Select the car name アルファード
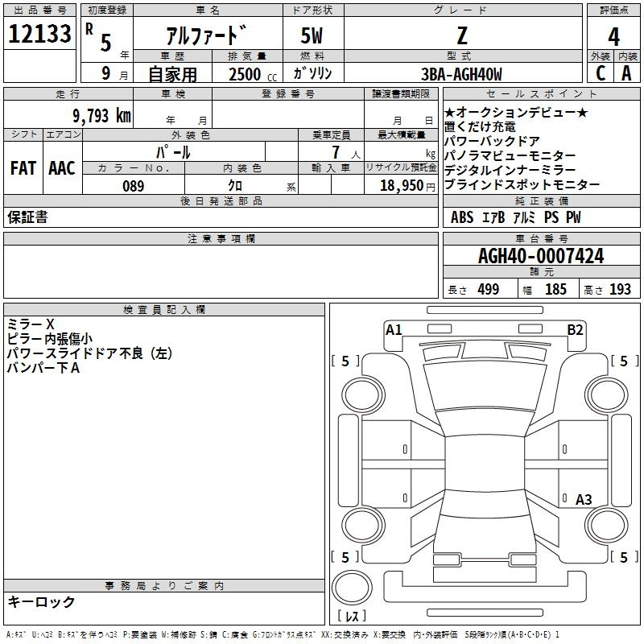 pos(207,35)
